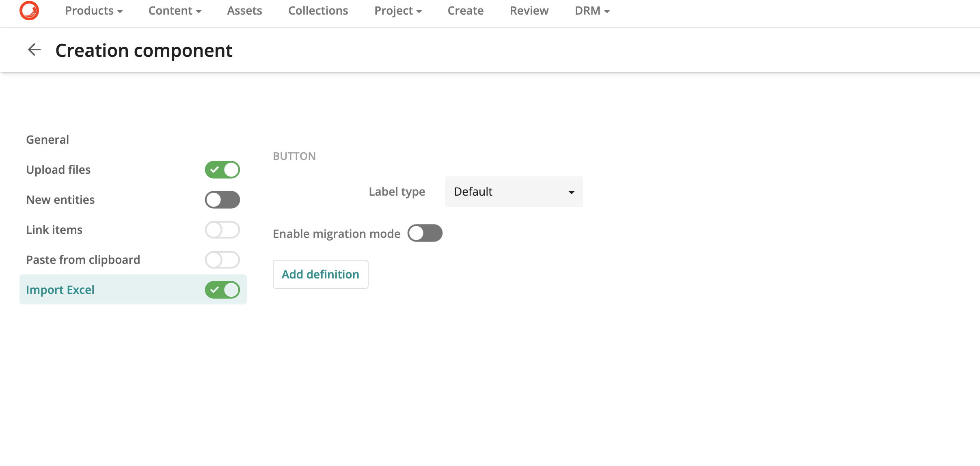Click the 'Creation component' page title
The image size is (980, 466).
144,50
